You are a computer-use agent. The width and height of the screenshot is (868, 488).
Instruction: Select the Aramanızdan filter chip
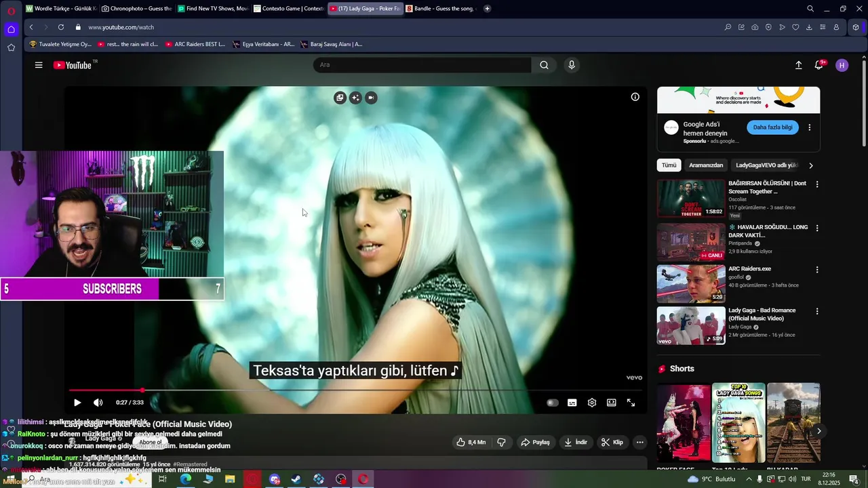(x=706, y=165)
